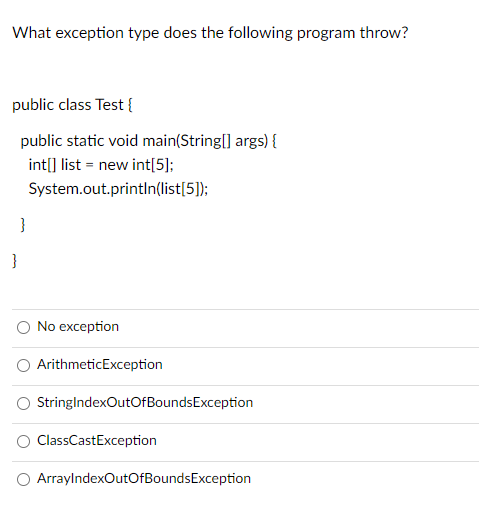This screenshot has height=509, width=479.
Task: Click the int[] list declaration line
Action: click(101, 165)
